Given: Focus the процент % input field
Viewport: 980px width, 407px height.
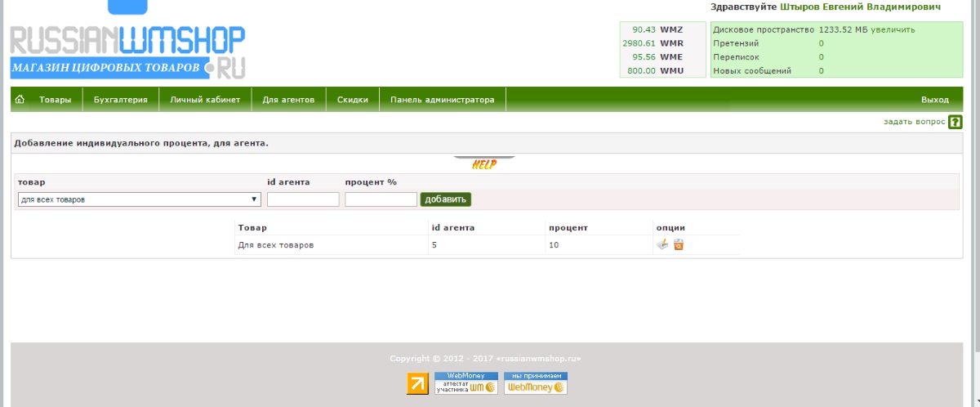Looking at the screenshot, I should 381,199.
